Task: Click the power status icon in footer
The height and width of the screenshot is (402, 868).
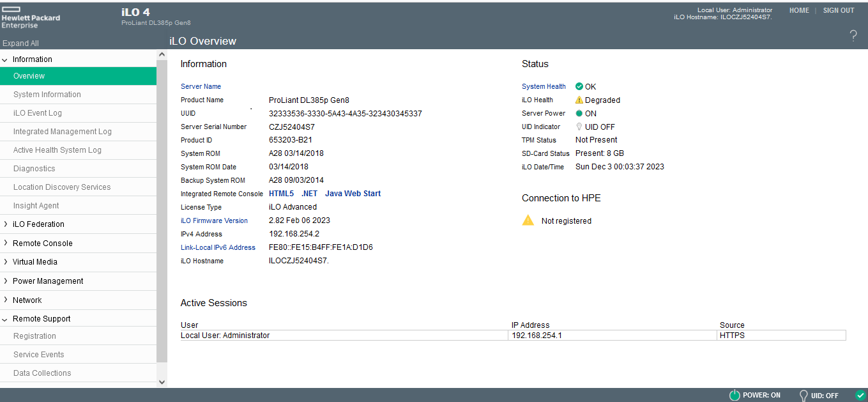Action: click(x=735, y=395)
